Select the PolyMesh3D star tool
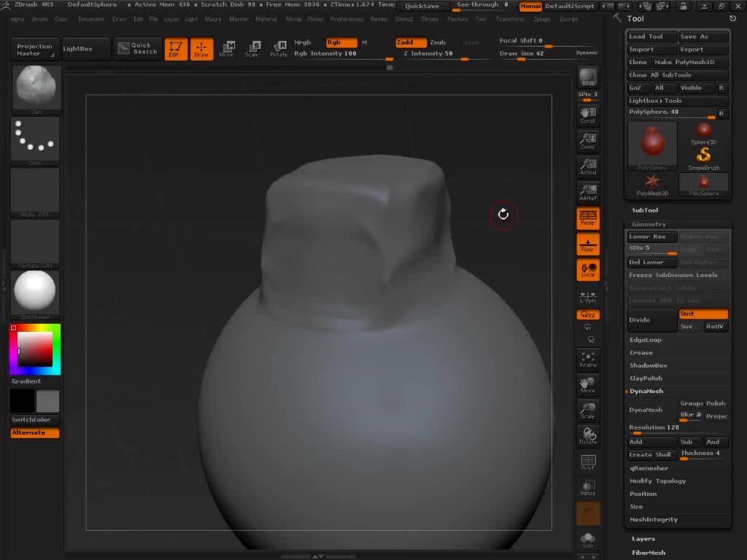 coord(652,184)
